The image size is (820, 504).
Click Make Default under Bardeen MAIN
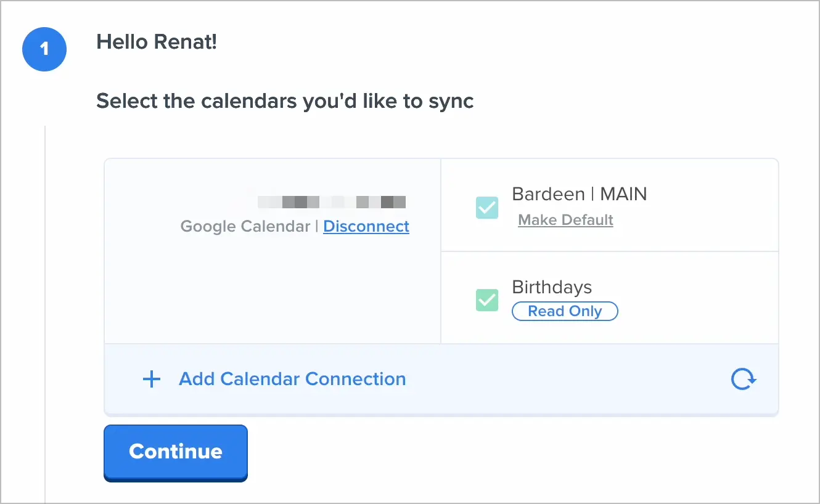pyautogui.click(x=565, y=220)
